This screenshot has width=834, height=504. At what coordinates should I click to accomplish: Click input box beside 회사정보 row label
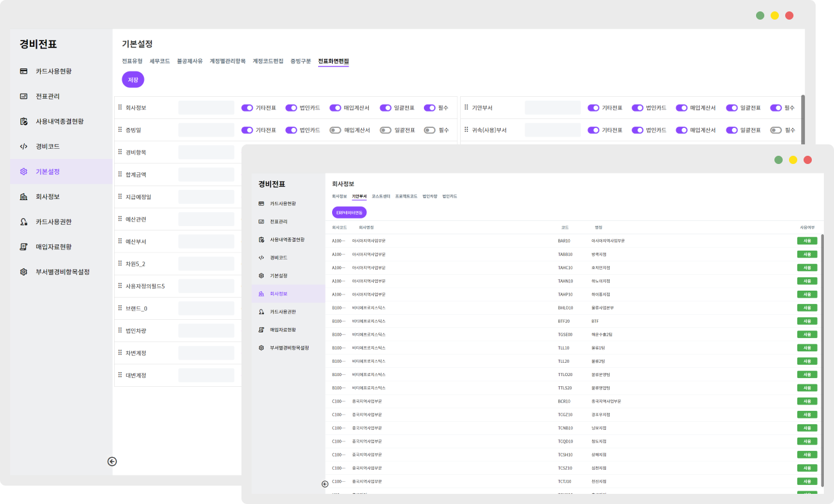coord(207,108)
